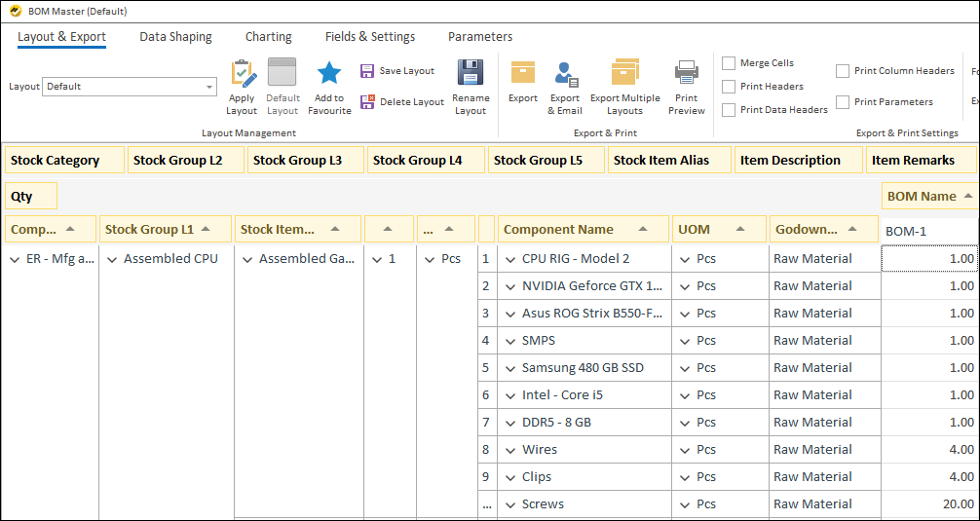Check the Print Column Headers option
This screenshot has width=980, height=521.
coord(843,71)
